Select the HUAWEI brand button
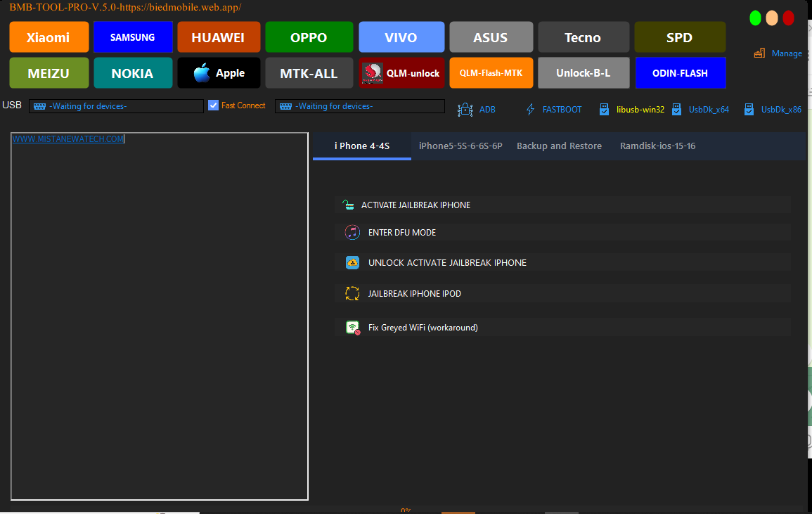The height and width of the screenshot is (514, 812). [219, 37]
